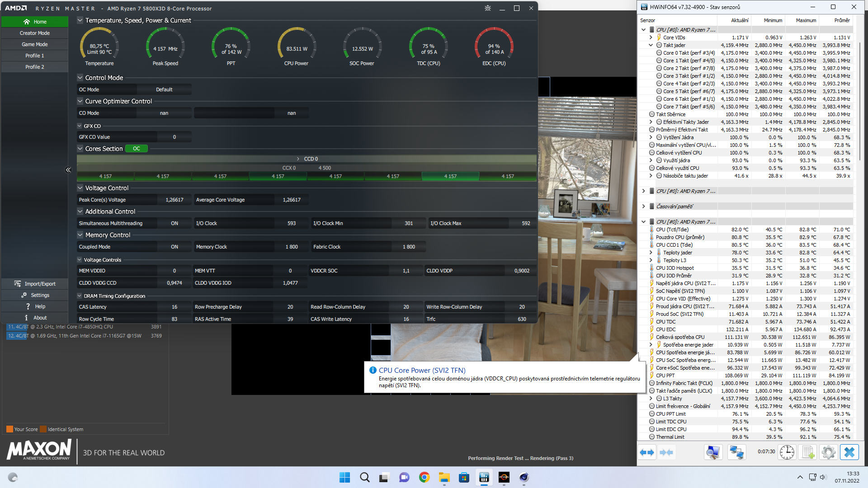Open HWiNFO sensor settings gear
Viewport: 868px width, 488px height.
pos(828,452)
